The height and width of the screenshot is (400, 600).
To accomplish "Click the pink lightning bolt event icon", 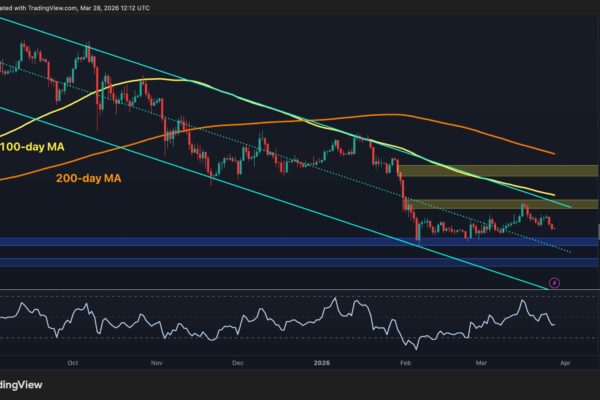I will click(555, 283).
